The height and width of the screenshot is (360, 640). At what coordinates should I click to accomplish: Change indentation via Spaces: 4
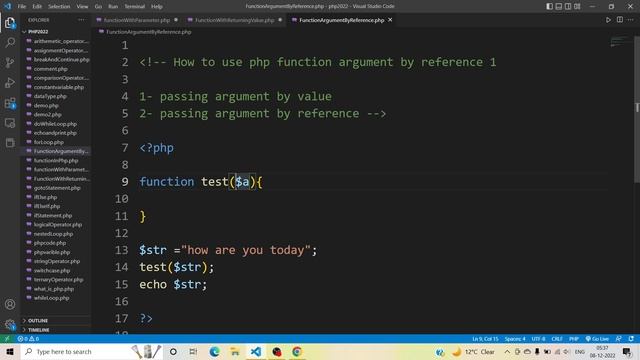click(515, 339)
